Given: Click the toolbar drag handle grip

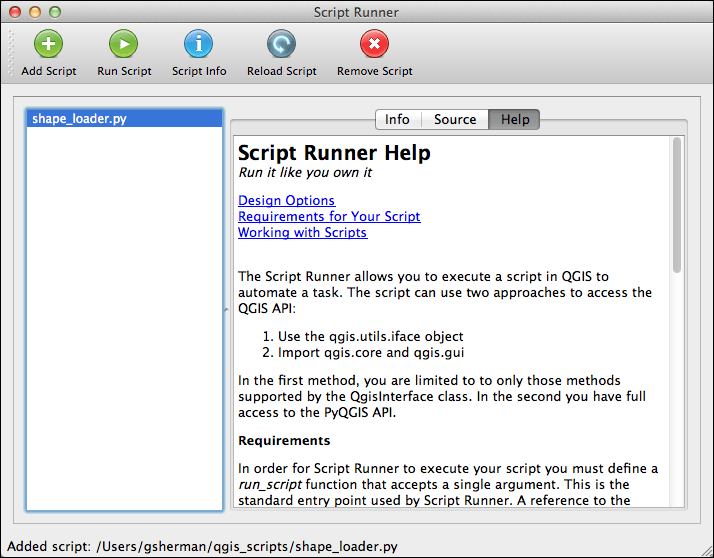Looking at the screenshot, I should coord(11,53).
